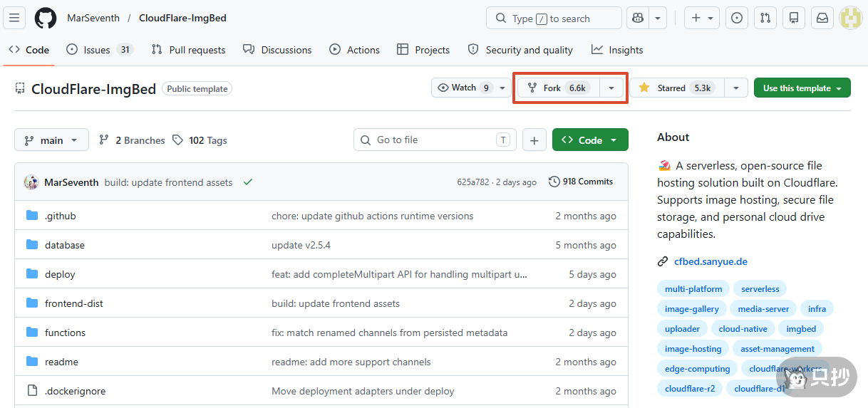The width and height of the screenshot is (868, 408).
Task: Open the green Code dropdown
Action: [590, 140]
